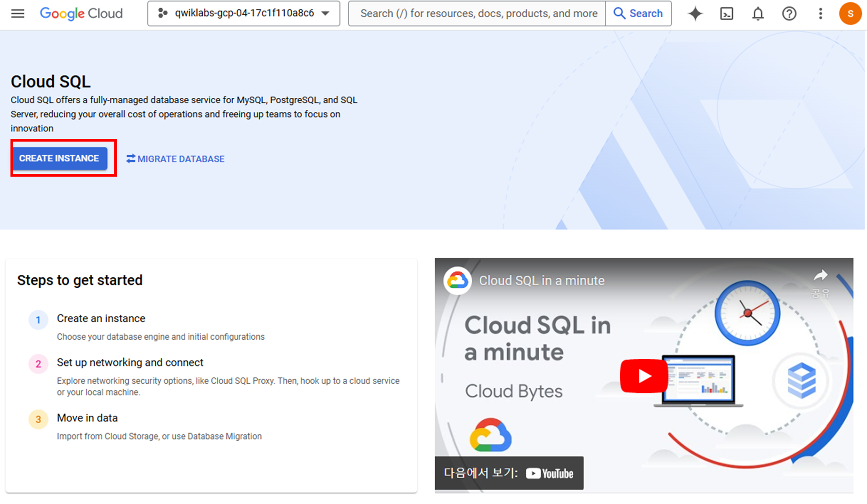Image resolution: width=867 pixels, height=504 pixels.
Task: Open the help question mark menu
Action: click(x=789, y=14)
